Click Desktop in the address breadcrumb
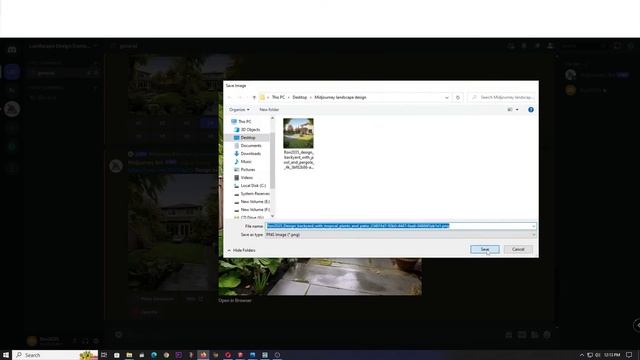The image size is (640, 360). pos(300,98)
